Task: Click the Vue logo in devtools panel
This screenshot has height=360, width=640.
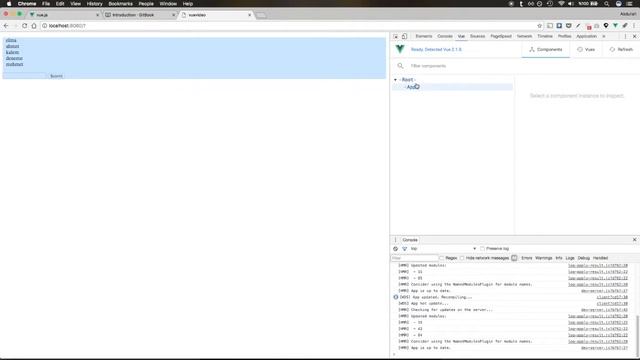Action: coord(400,49)
